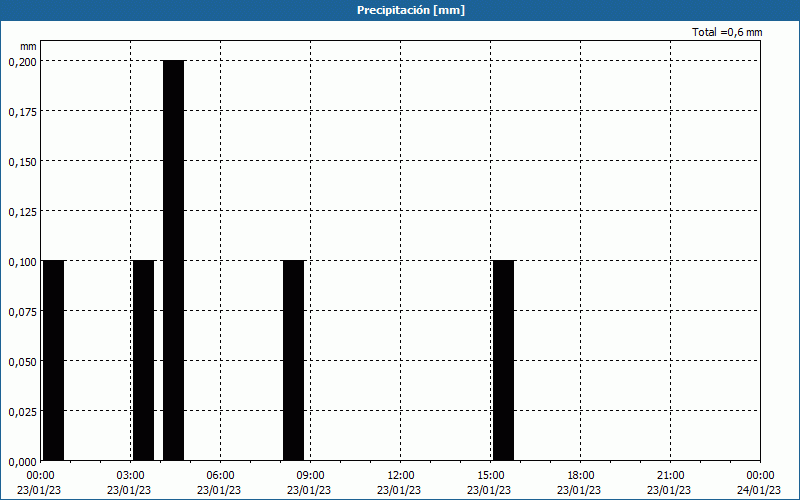Click the tallest bar reaching 0,200 mm
800x500 pixels.
click(173, 260)
